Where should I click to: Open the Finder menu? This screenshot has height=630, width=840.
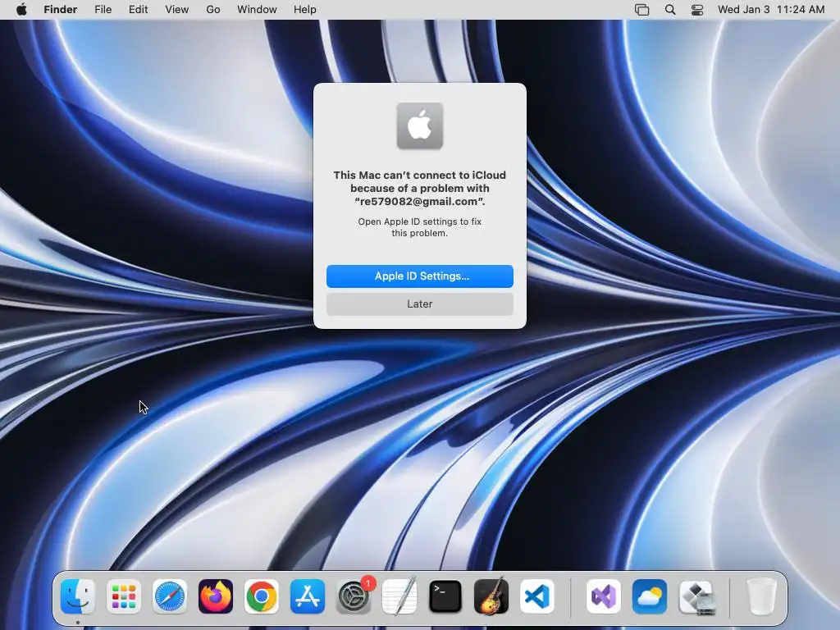pos(61,9)
